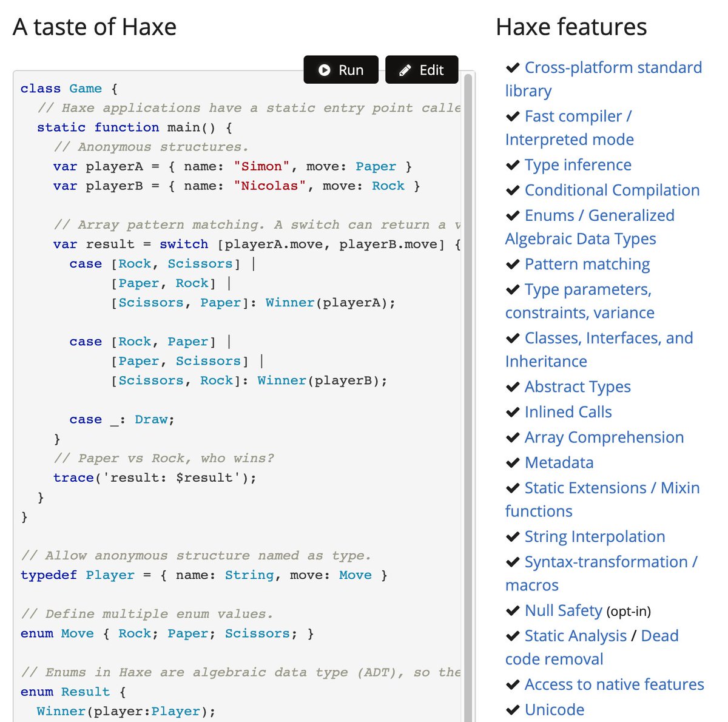Viewport: 728px width, 722px height.
Task: Click the 'enum Move' code line
Action: [x=167, y=633]
